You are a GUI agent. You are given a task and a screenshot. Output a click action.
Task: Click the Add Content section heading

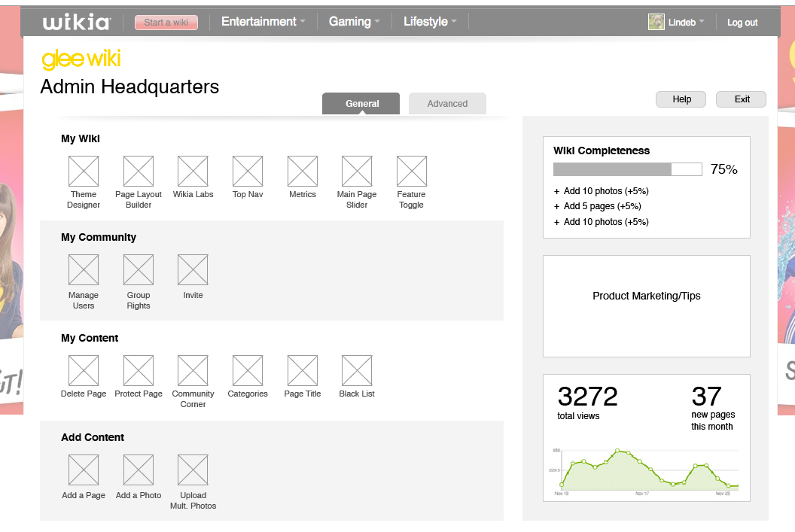tap(93, 437)
